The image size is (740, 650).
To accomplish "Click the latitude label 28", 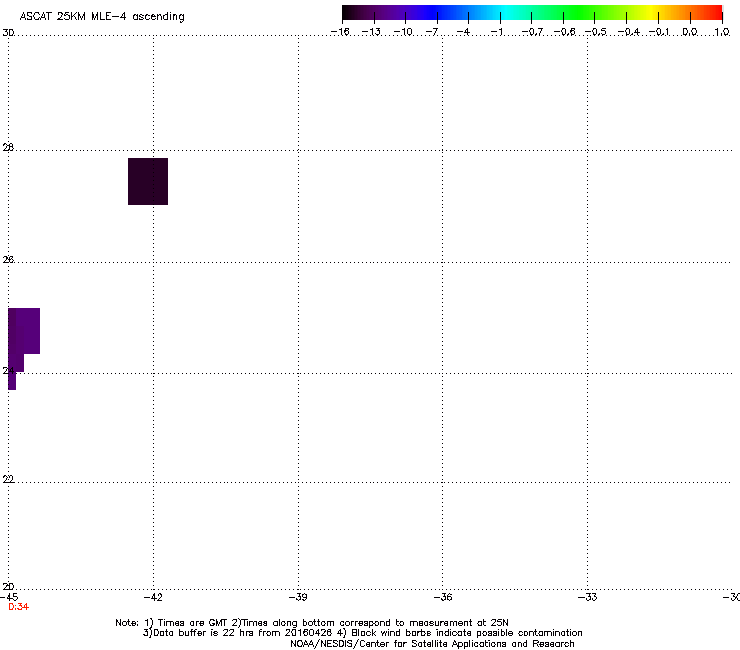I will click(x=8, y=148).
